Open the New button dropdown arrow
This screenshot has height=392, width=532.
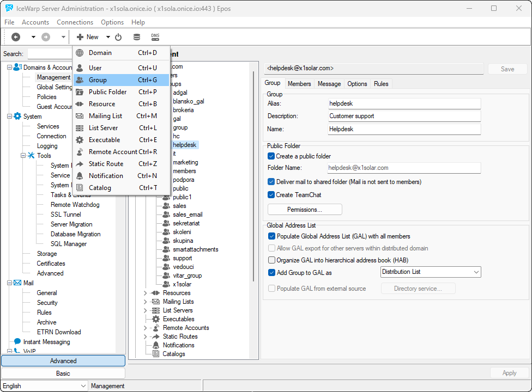click(x=108, y=37)
